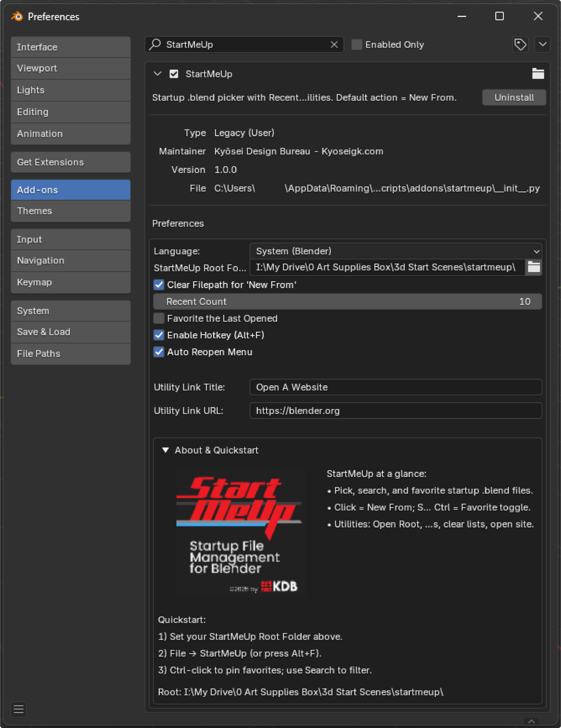
Task: Enable Favorite the Last Opened option
Action: click(x=159, y=318)
